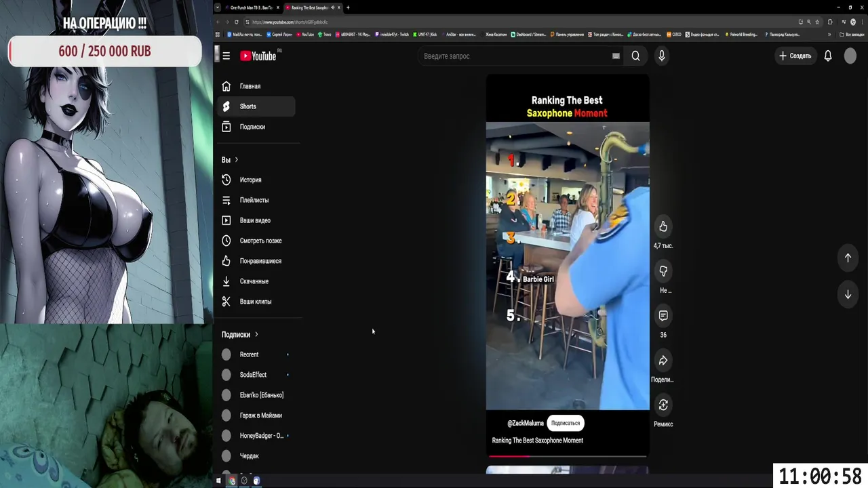
Task: Open the @ZackMaluma channel link
Action: [526, 423]
